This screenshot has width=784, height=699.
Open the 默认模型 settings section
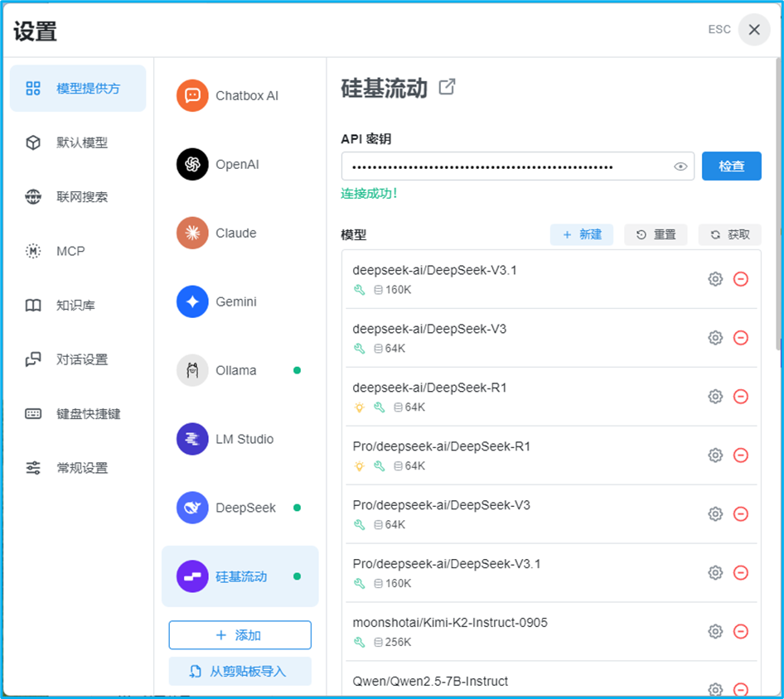78,142
